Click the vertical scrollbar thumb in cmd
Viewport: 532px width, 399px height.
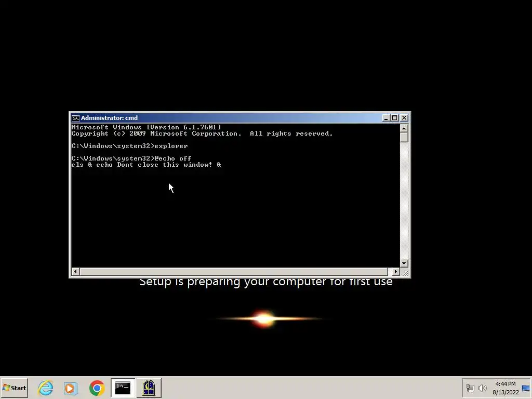(x=404, y=137)
